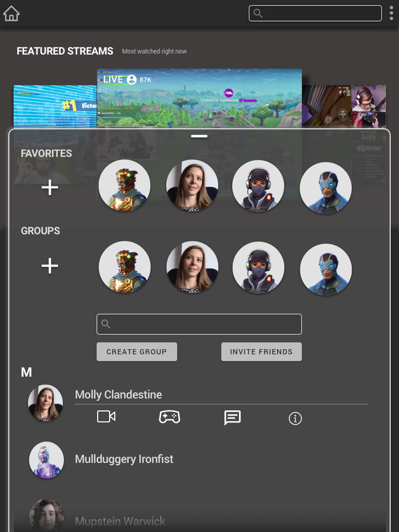Select Mupstein Warwick in friends list
Viewport: 399px width, 532px height.
[x=120, y=521]
